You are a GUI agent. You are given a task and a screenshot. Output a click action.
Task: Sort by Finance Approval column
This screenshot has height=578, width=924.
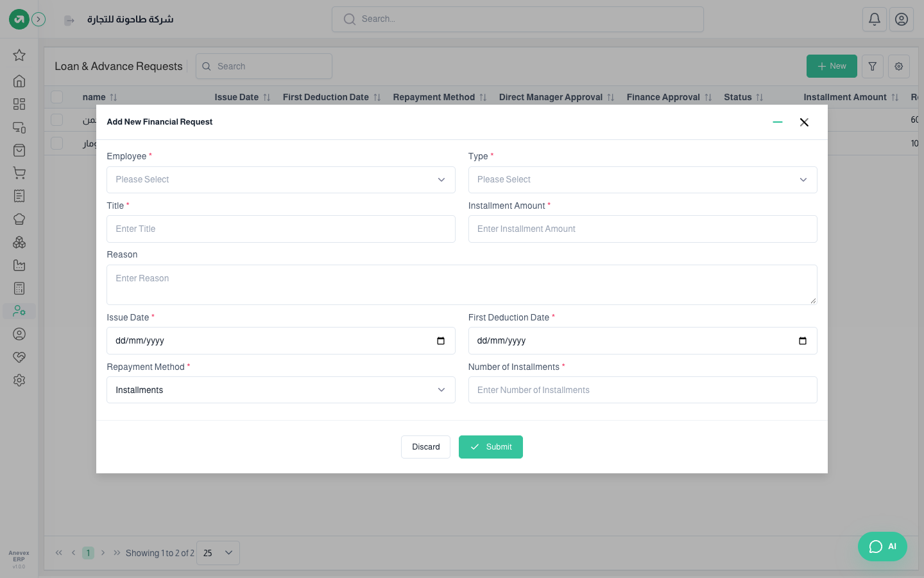pyautogui.click(x=708, y=98)
